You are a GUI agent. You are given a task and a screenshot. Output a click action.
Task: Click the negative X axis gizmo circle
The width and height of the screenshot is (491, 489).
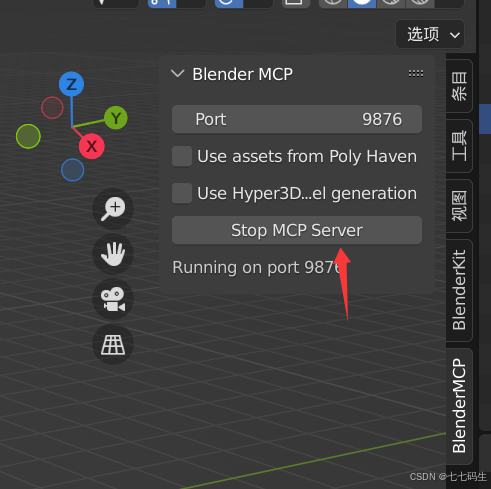click(52, 108)
